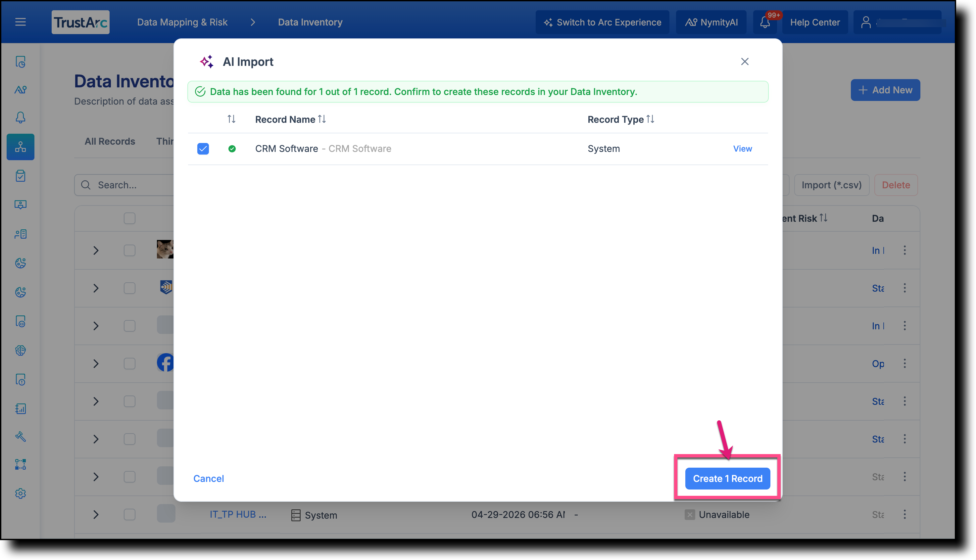Click breadcrumb chevron after Data Mapping & Risk
This screenshot has width=976, height=560.
(x=253, y=22)
